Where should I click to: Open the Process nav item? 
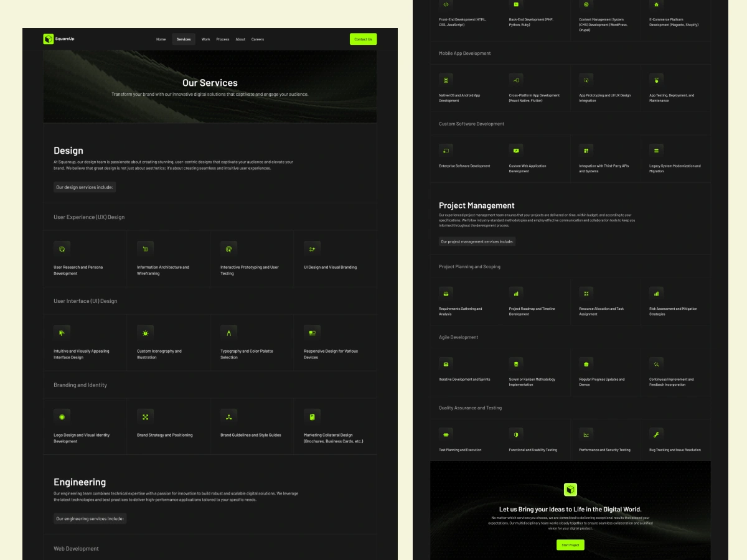(x=223, y=39)
